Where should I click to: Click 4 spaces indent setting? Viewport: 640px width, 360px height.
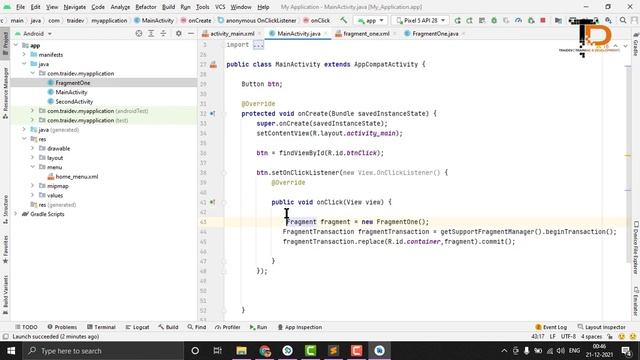pyautogui.click(x=591, y=337)
